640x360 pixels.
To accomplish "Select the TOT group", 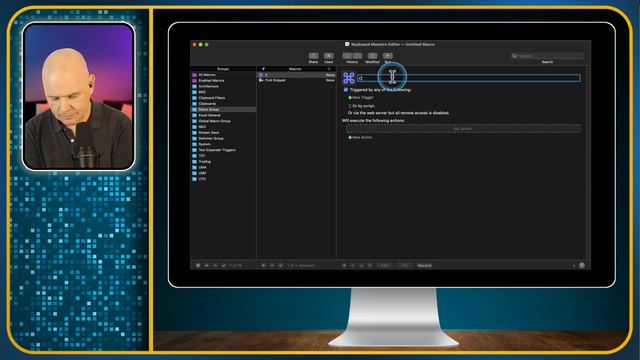I will tap(224, 156).
